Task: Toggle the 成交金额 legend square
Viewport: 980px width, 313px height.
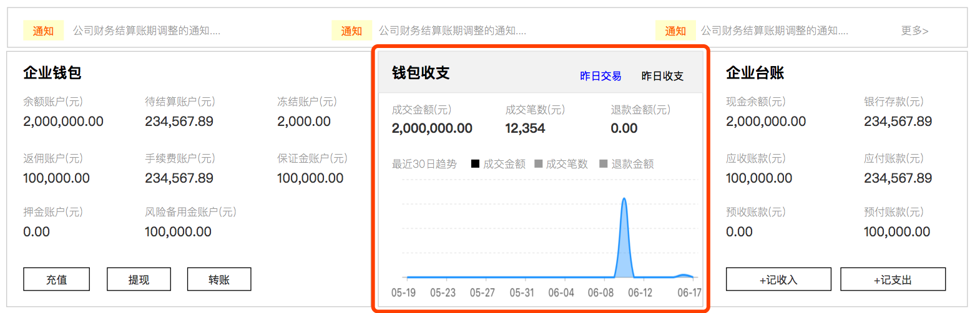Action: point(475,164)
